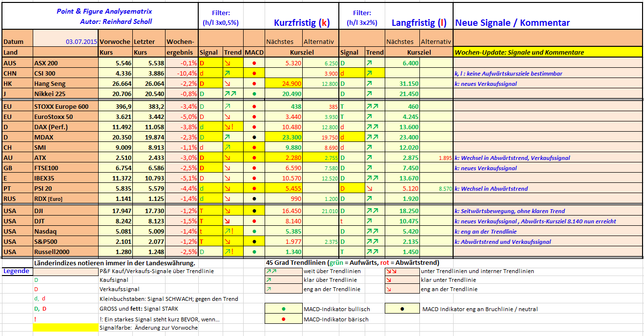The height and width of the screenshot is (336, 644).
Task: Select the weekly result '-5,1%' for IBEX35
Action: 189,178
